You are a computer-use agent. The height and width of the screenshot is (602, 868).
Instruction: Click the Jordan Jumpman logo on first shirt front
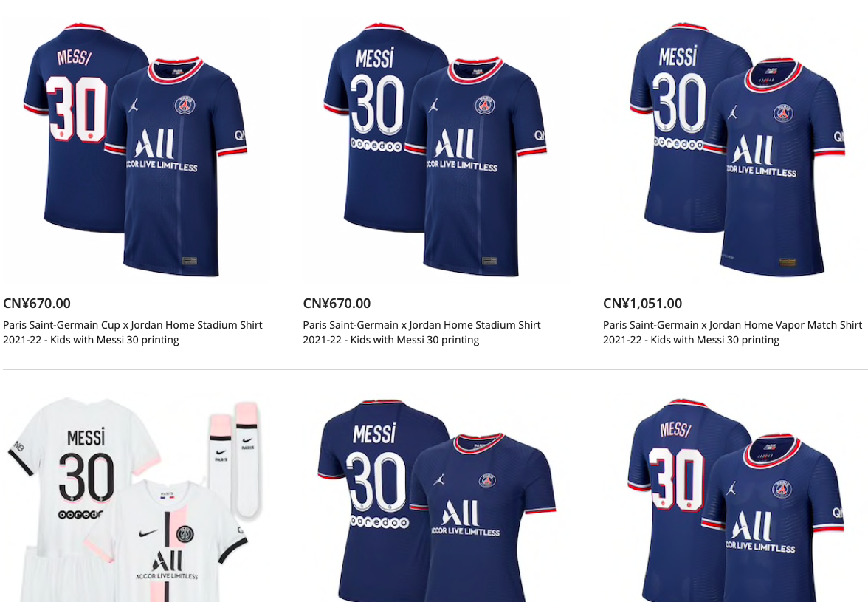134,105
